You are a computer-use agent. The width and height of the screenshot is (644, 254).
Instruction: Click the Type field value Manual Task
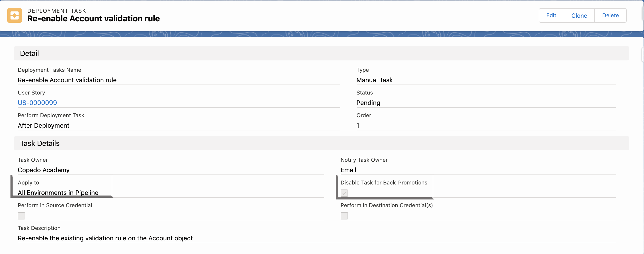click(374, 80)
